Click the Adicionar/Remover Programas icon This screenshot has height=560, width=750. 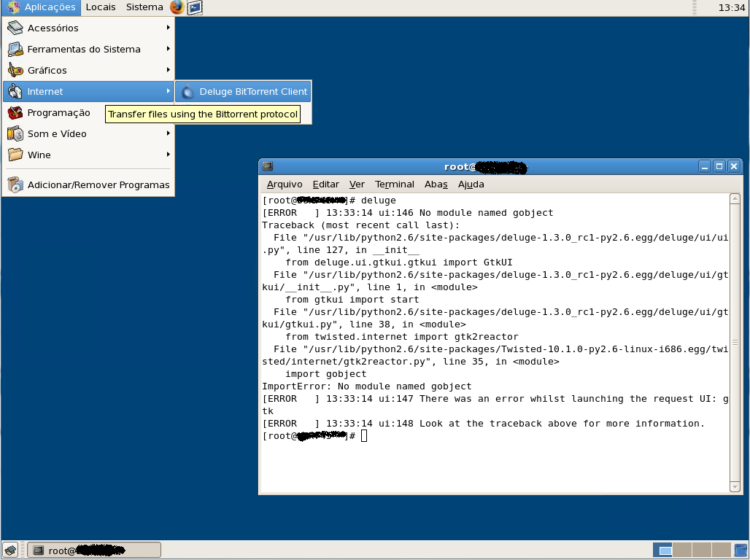tap(15, 184)
